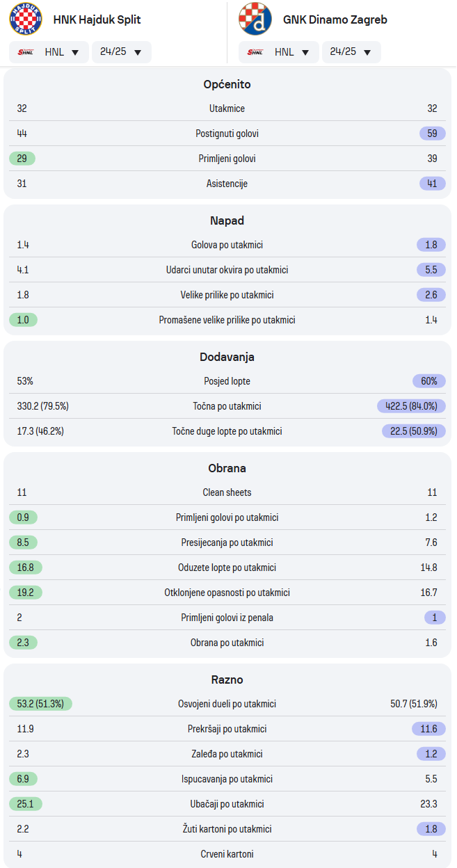457x868 pixels.
Task: Click the GNK Dinamo Zagreb team name
Action: 335,19
